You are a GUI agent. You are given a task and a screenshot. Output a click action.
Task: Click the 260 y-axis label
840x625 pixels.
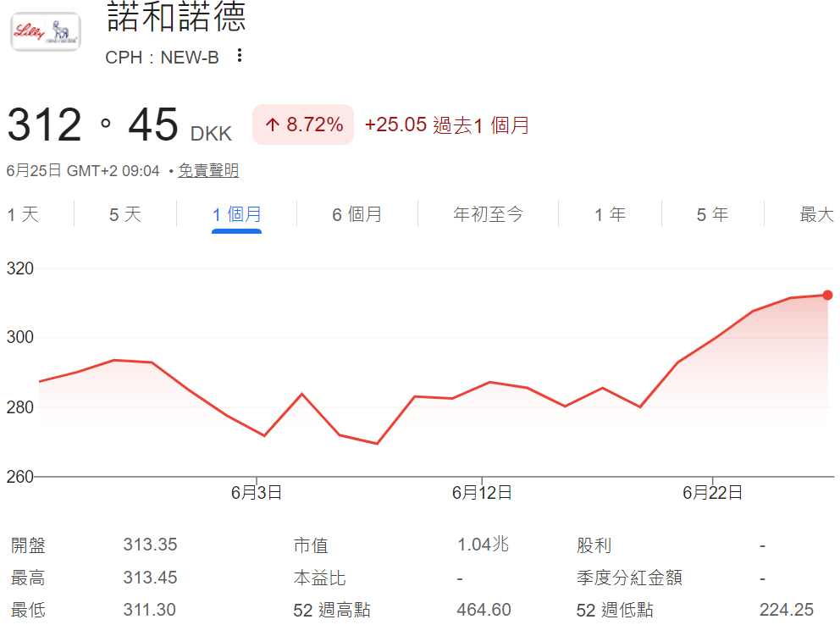click(x=19, y=476)
